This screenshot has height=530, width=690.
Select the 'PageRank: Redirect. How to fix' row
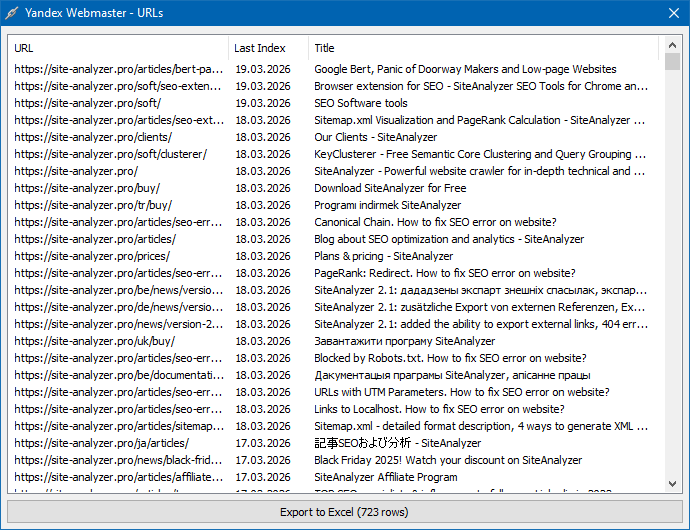tap(336, 273)
